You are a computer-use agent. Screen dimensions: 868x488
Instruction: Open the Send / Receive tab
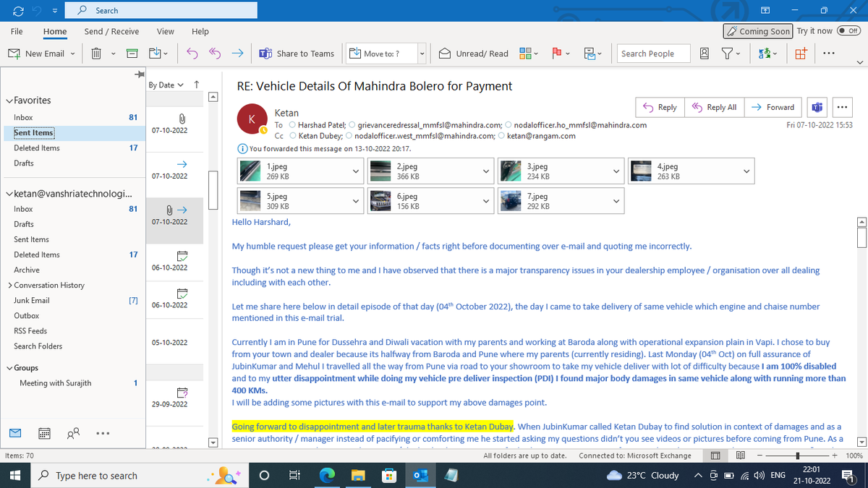tap(111, 31)
